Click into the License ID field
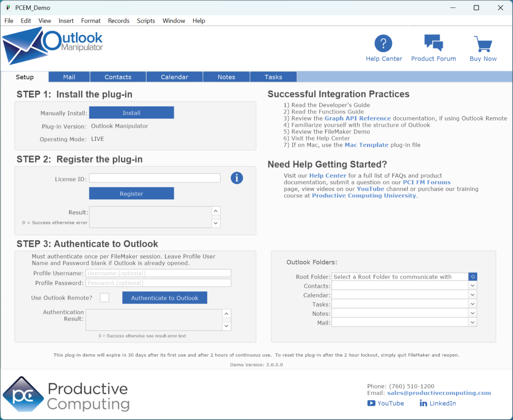The width and height of the screenshot is (513, 420). (x=155, y=178)
